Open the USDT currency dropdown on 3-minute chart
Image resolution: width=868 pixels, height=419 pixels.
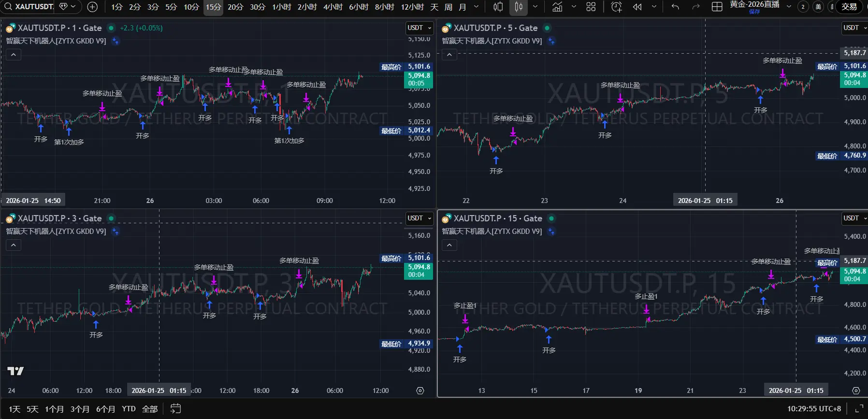(419, 218)
